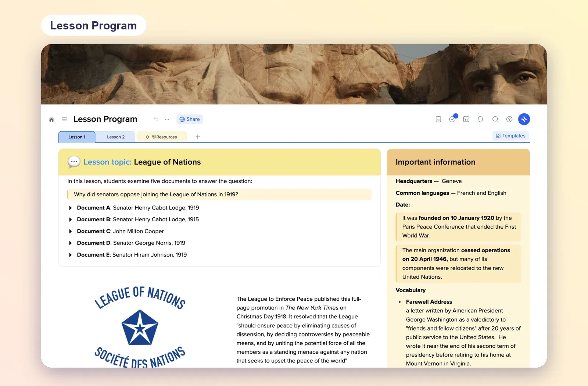Viewport: 588px width, 386px height.
Task: Switch to the Lesson 2 tab
Action: coord(116,137)
